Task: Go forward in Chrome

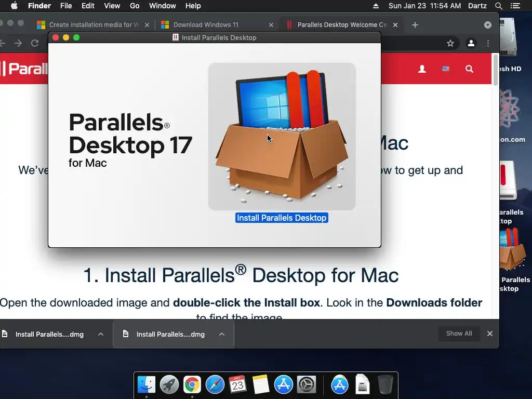Action: point(18,43)
